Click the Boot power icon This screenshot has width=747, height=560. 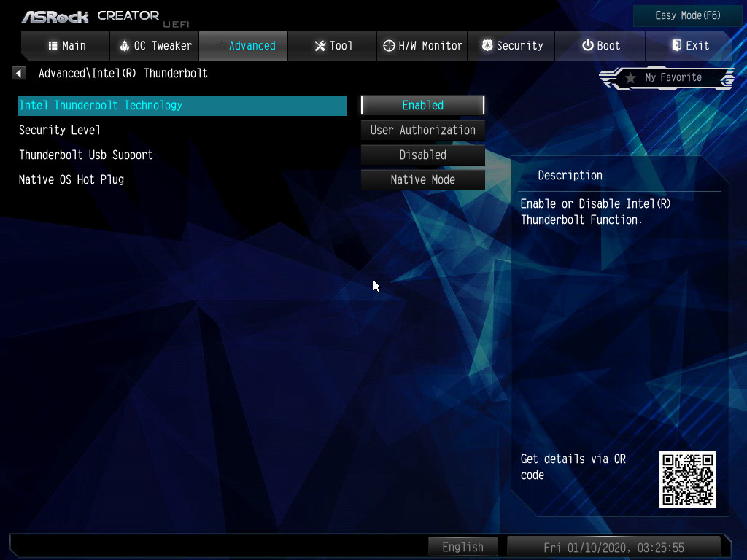tap(587, 46)
